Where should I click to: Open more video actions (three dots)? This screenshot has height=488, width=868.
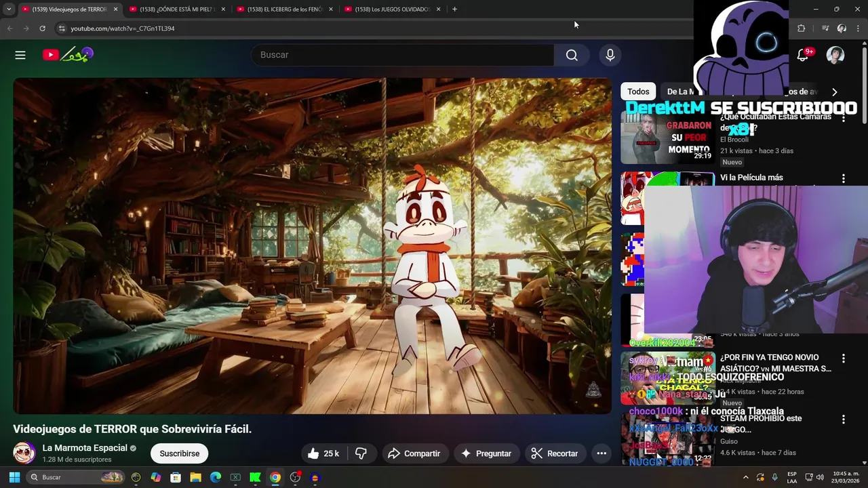[601, 453]
